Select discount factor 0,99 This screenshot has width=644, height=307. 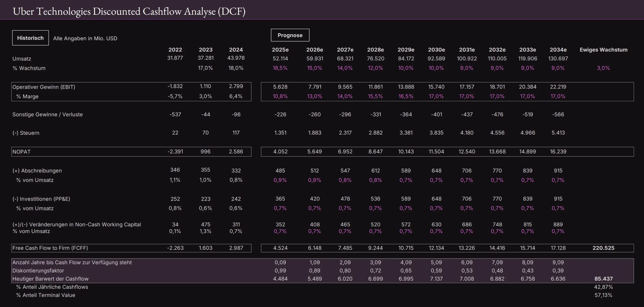pyautogui.click(x=280, y=271)
